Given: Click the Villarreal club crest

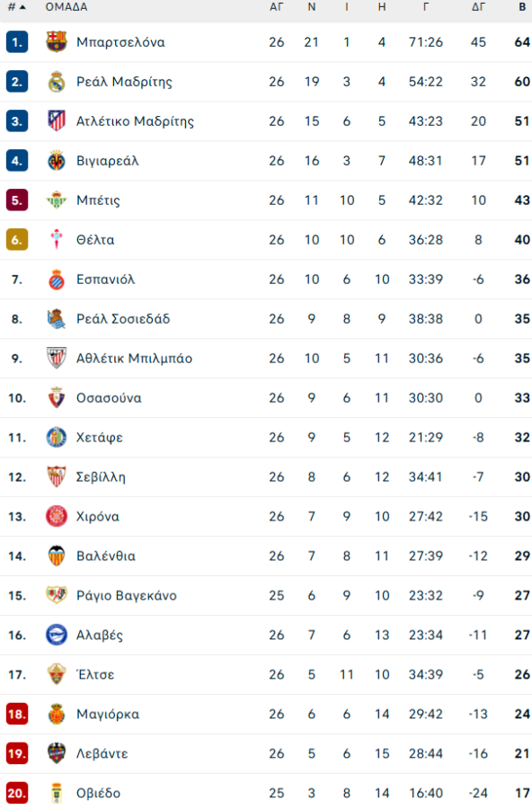Looking at the screenshot, I should [56, 160].
